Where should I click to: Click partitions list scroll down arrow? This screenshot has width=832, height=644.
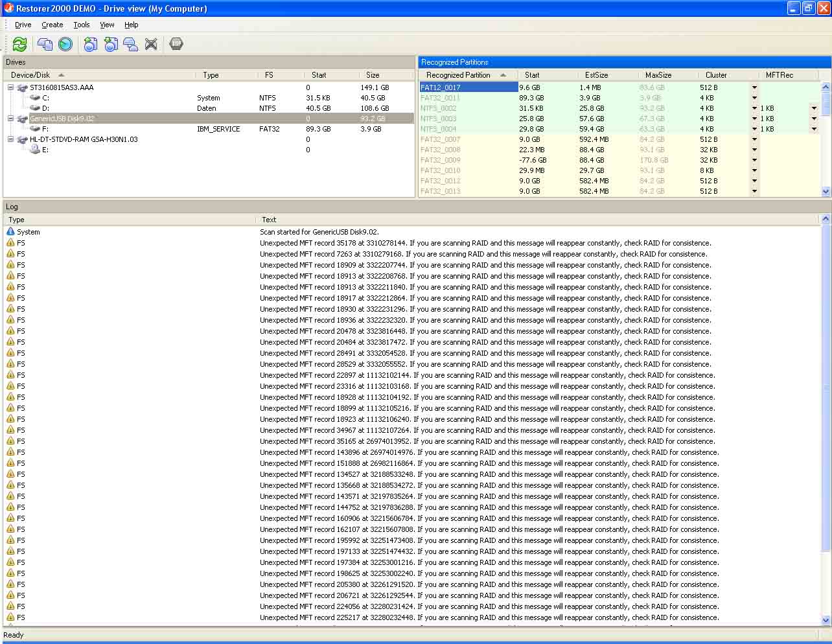[x=826, y=192]
